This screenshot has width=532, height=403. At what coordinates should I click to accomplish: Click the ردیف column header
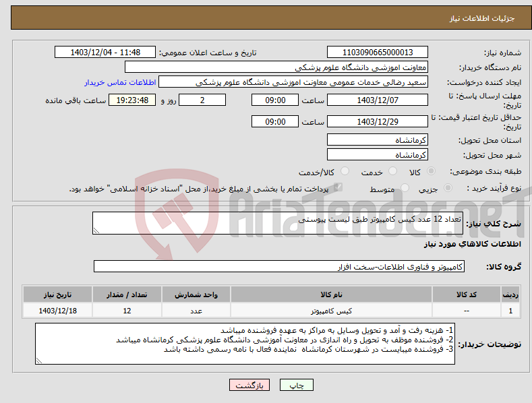[x=510, y=294]
